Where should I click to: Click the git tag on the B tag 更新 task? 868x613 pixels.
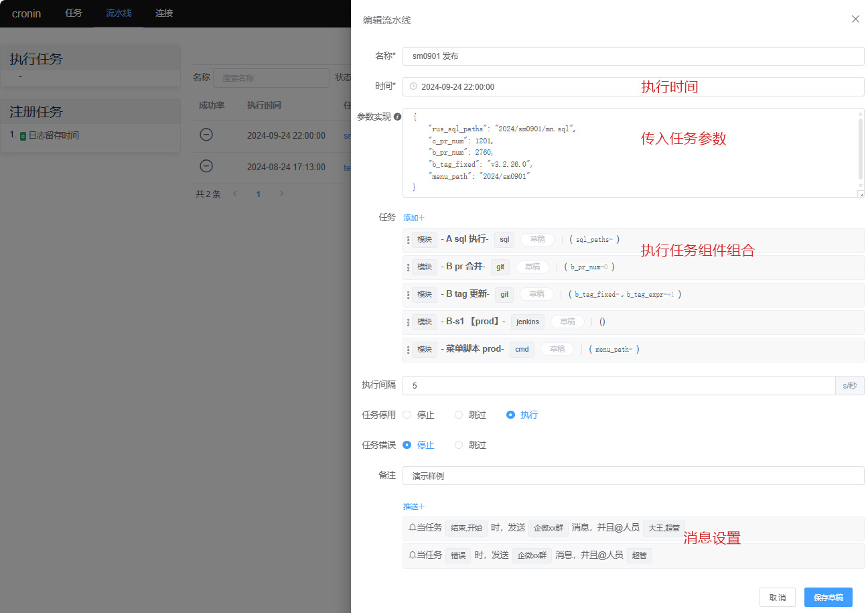[504, 294]
